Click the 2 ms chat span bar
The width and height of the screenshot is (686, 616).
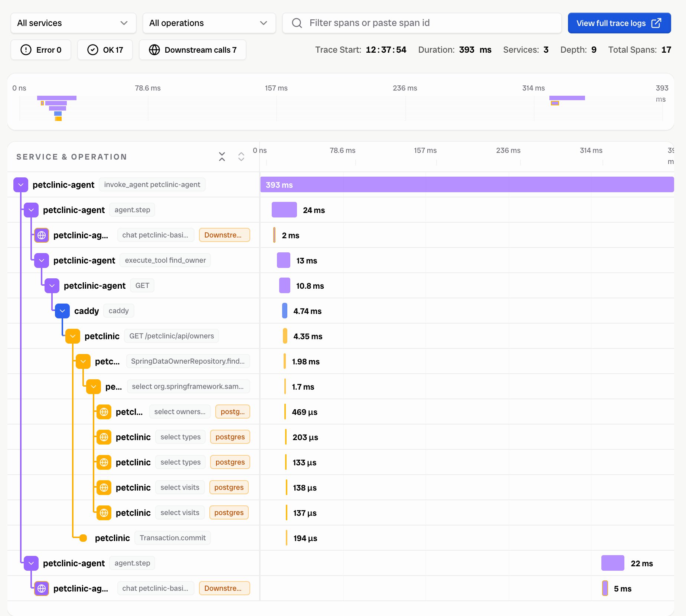click(274, 235)
